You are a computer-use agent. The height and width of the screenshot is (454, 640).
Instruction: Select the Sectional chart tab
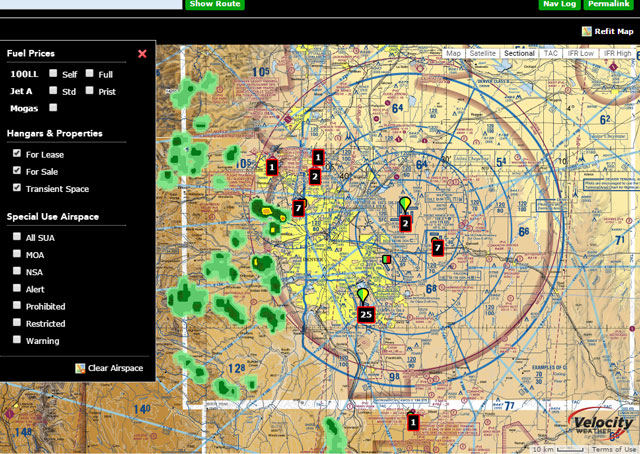coord(519,53)
